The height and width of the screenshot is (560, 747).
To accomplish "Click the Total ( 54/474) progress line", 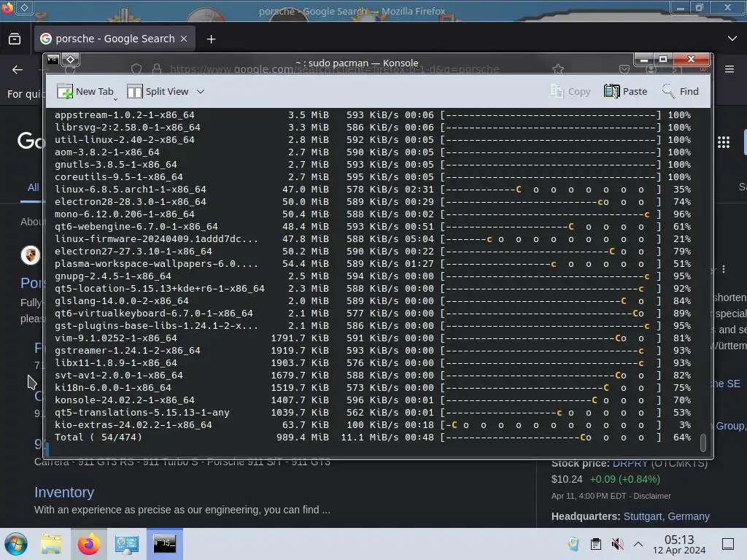I will 373,437.
